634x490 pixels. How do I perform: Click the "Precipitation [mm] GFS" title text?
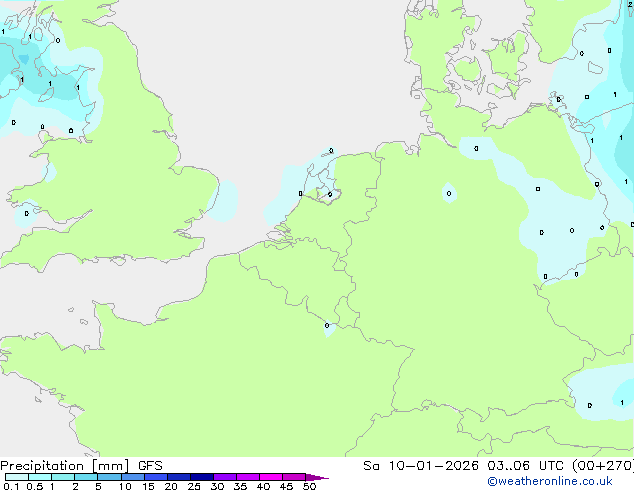81,466
